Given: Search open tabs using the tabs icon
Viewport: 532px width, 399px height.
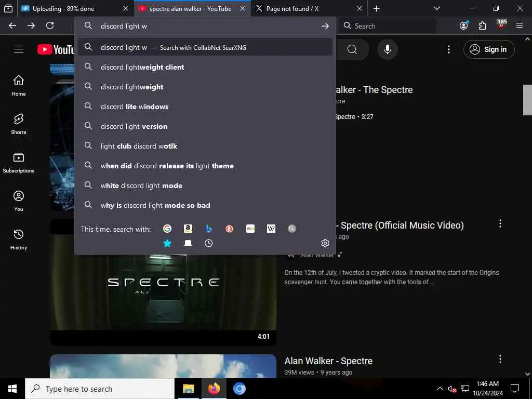Looking at the screenshot, I should tap(188, 243).
